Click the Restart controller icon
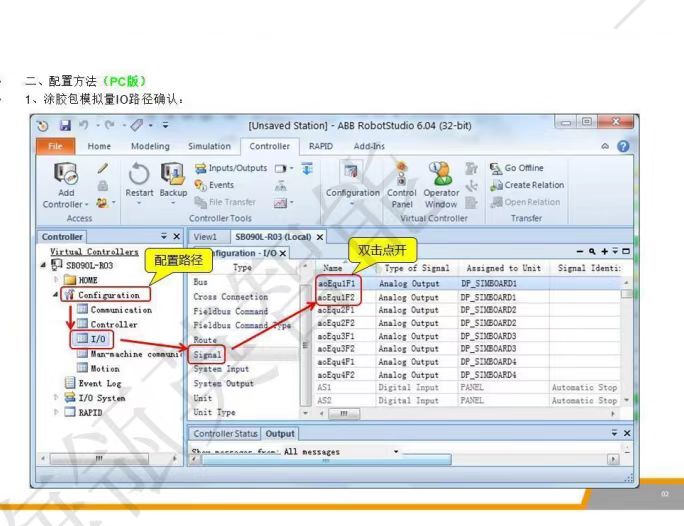684x526 pixels. pyautogui.click(x=139, y=174)
